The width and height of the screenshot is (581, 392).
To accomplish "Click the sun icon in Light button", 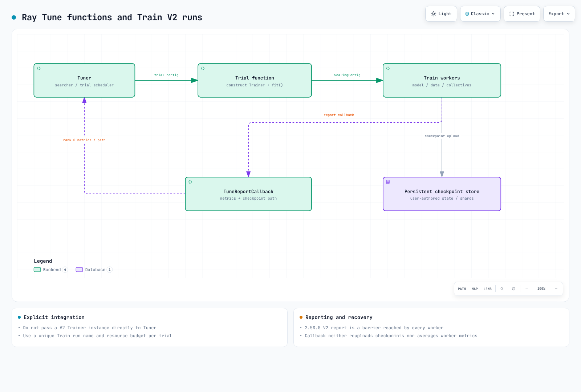I will (x=434, y=14).
